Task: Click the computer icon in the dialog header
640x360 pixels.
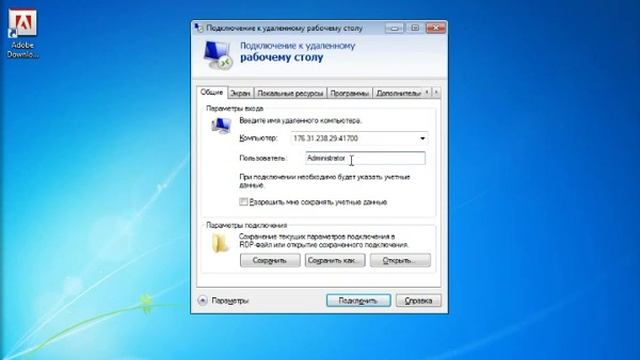Action: click(218, 55)
